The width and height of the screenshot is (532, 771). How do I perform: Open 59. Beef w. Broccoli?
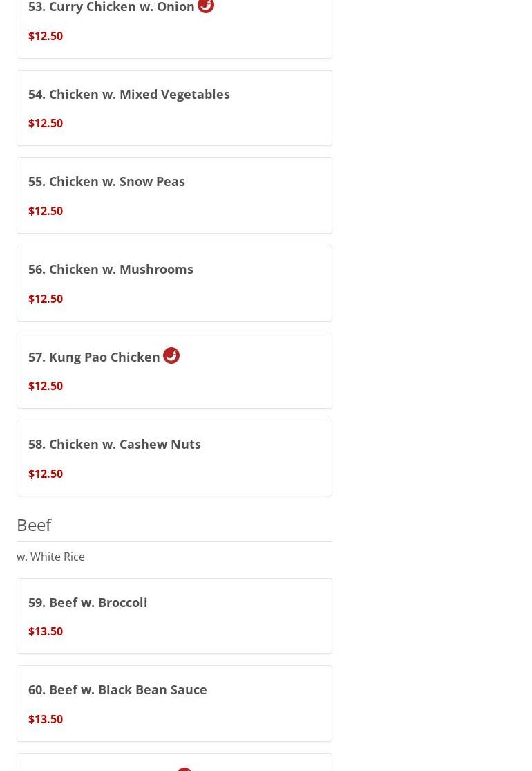pyautogui.click(x=174, y=616)
